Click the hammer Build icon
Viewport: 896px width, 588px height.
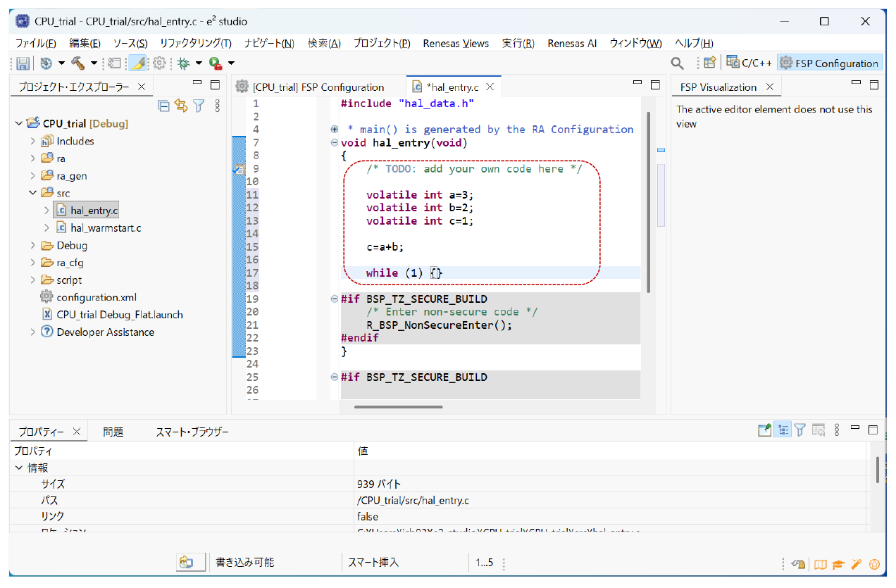(77, 63)
